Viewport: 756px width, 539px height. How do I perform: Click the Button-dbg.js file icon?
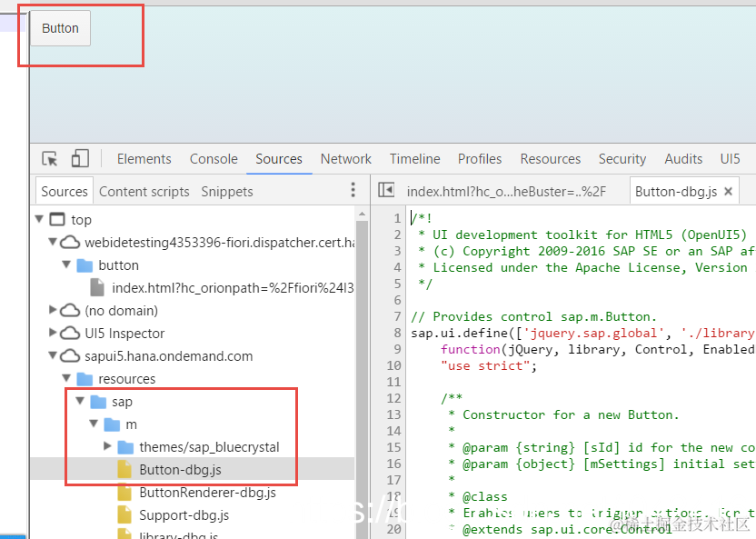point(124,469)
